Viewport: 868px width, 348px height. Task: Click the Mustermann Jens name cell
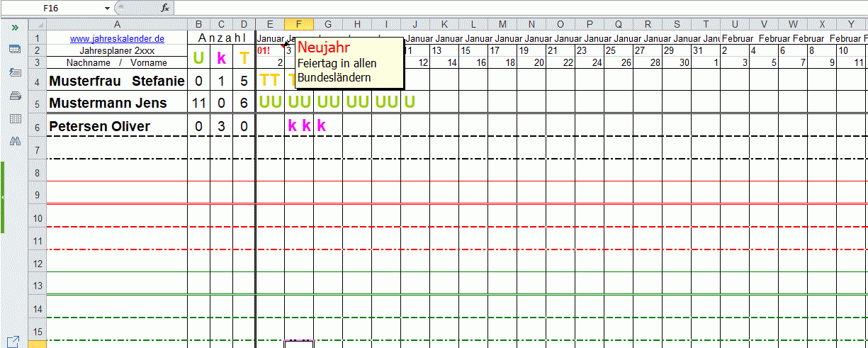(x=117, y=103)
